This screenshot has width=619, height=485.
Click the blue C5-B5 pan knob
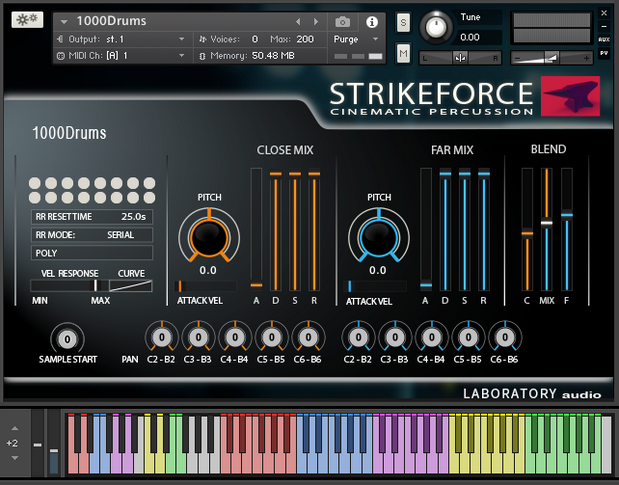click(469, 337)
